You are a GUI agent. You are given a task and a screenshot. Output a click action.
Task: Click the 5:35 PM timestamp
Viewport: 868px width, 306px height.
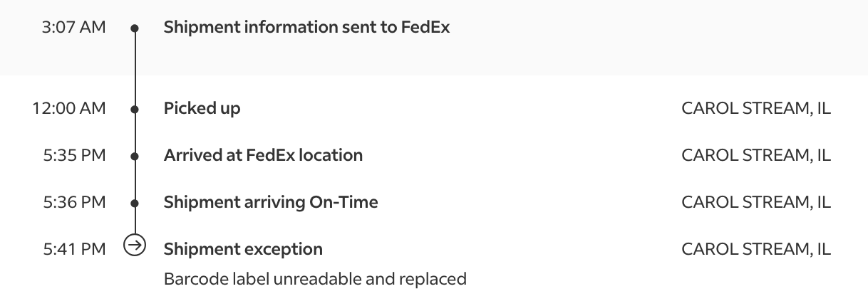pyautogui.click(x=74, y=155)
